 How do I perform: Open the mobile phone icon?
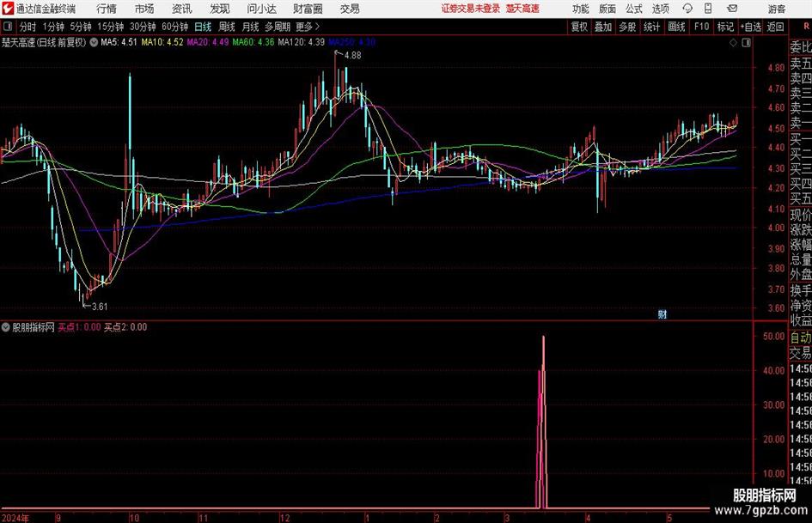tap(708, 9)
